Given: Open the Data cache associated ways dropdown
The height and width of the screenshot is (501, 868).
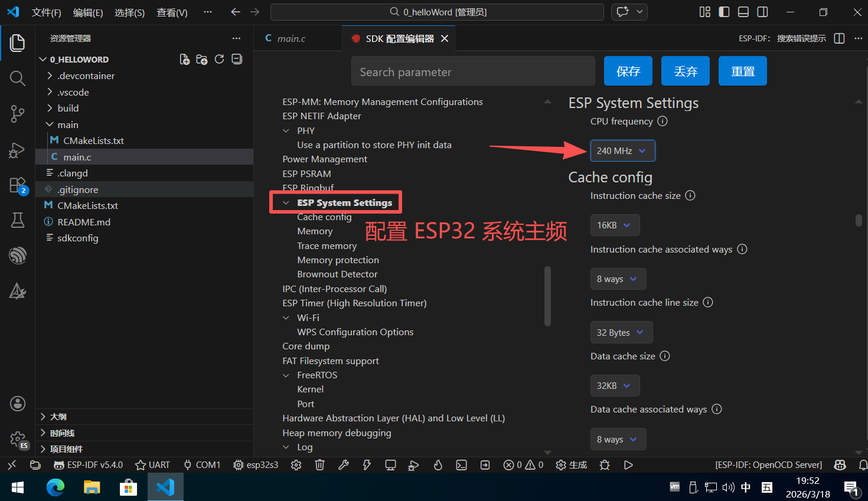Looking at the screenshot, I should (x=618, y=439).
